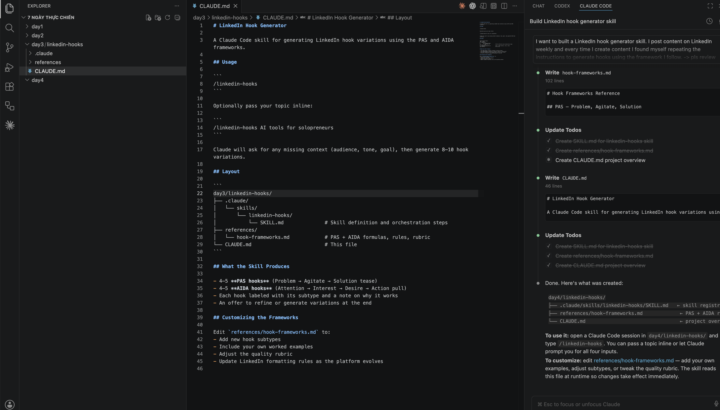The height and width of the screenshot is (410, 720).
Task: Open editor more actions ellipsis
Action: coord(515,6)
